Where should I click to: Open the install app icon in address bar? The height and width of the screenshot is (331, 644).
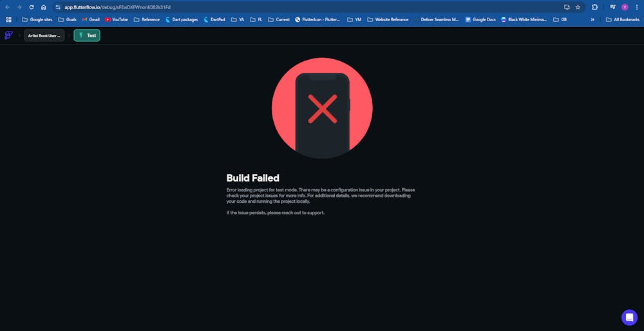pos(567,7)
